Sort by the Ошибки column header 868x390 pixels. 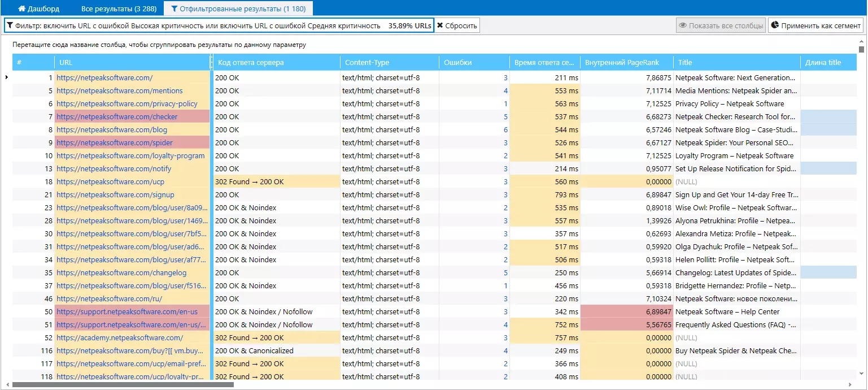click(x=474, y=63)
